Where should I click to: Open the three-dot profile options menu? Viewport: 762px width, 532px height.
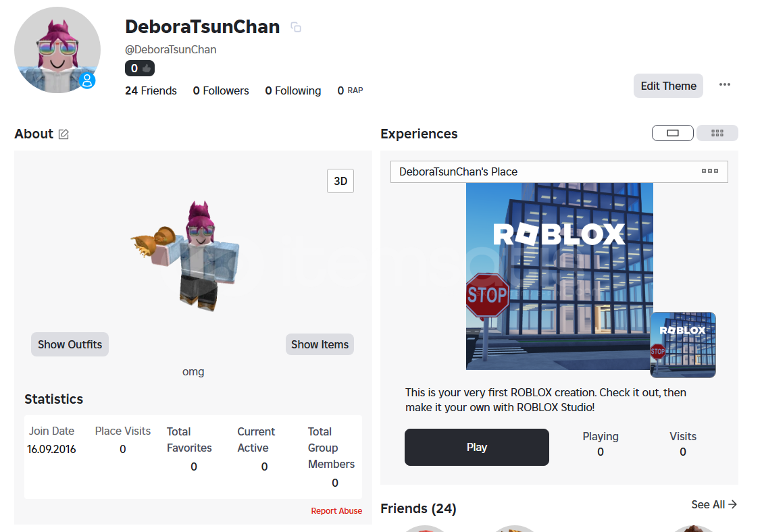pyautogui.click(x=725, y=85)
